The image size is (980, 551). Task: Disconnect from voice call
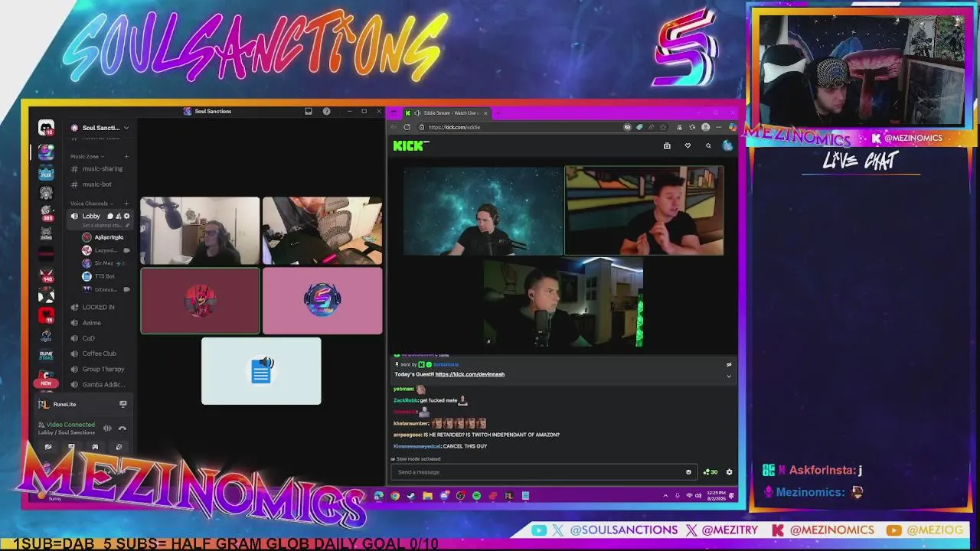(x=122, y=429)
